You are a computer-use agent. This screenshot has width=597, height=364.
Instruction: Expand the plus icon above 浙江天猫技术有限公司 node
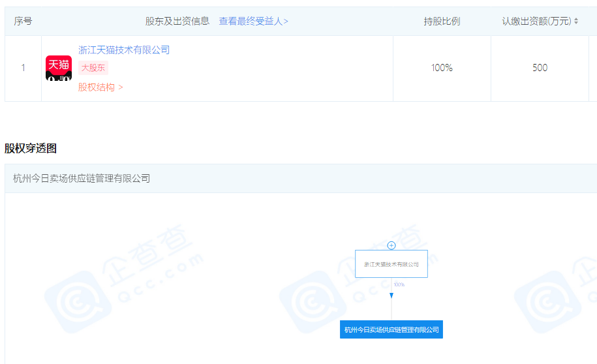click(x=391, y=245)
